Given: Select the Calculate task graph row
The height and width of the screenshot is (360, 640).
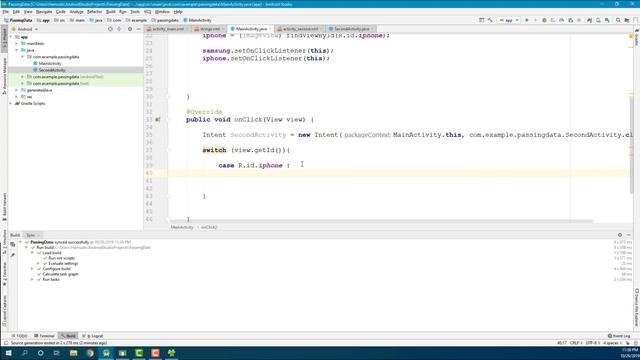Looking at the screenshot, I should click(x=60, y=274).
